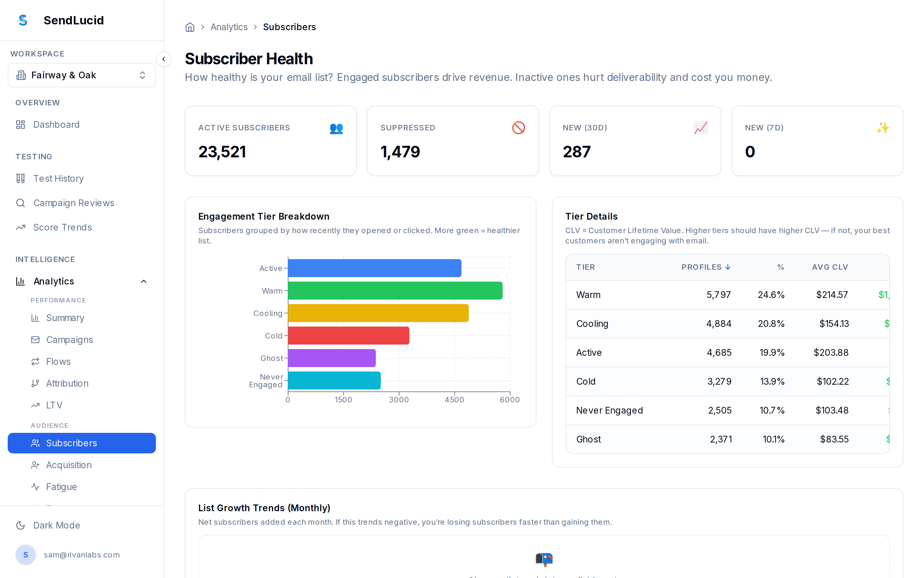Image resolution: width=924 pixels, height=578 pixels.
Task: Click the green Warm bar in chart
Action: pyautogui.click(x=395, y=291)
